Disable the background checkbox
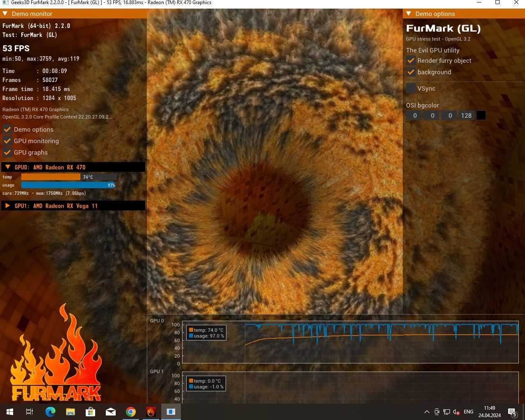The width and height of the screenshot is (525, 420). 411,72
